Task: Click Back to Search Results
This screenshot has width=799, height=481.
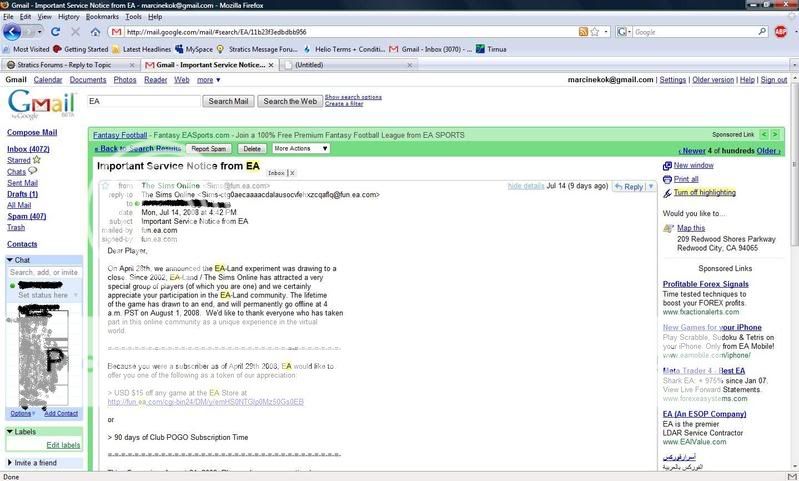Action: (138, 148)
